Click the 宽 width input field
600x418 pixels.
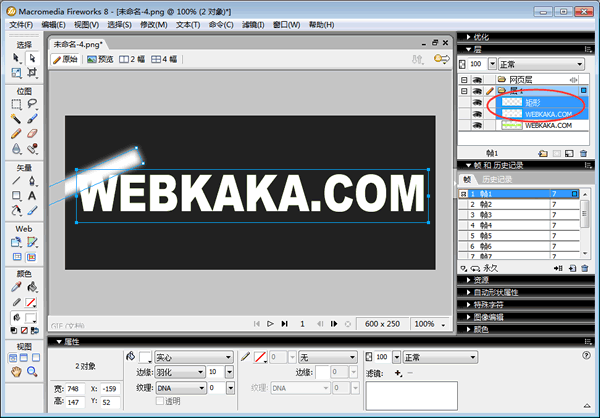78,387
